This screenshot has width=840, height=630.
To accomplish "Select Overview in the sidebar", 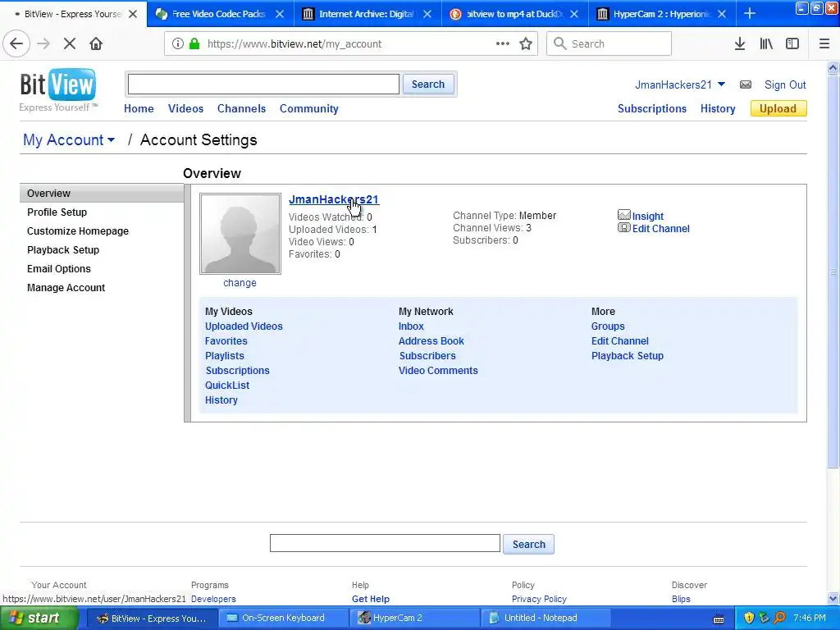I will tap(102, 194).
